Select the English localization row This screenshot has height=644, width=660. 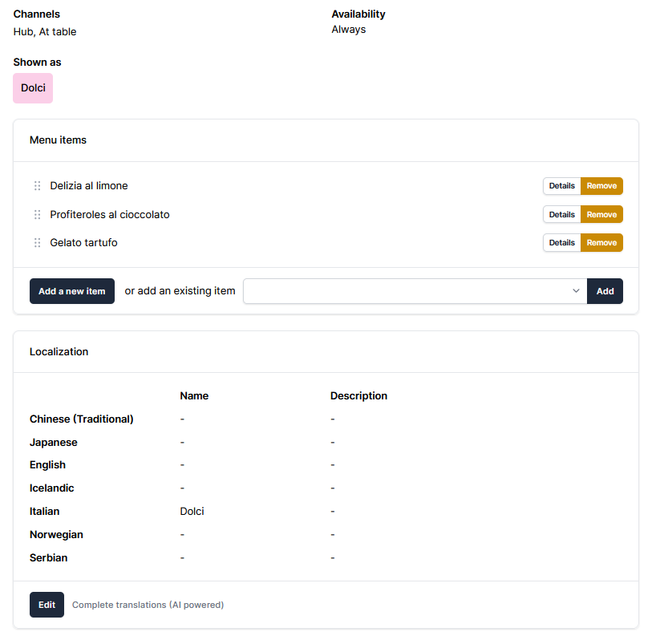(x=47, y=465)
